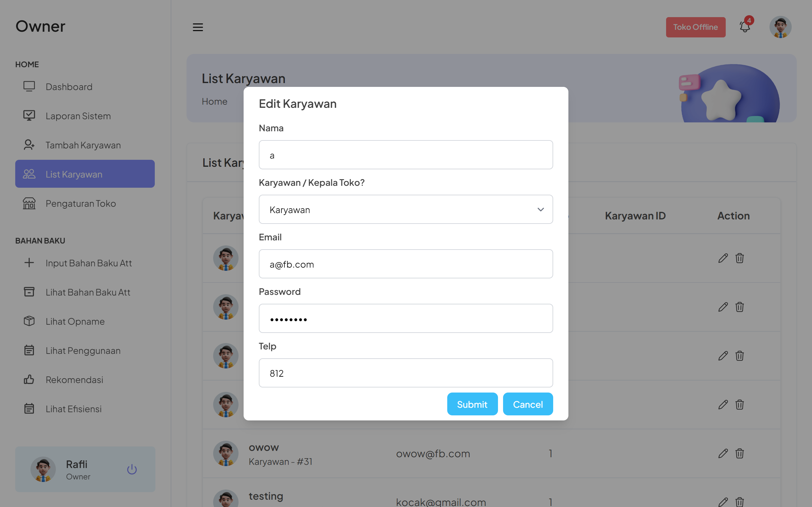Click the logout power icon next to Rafli
Screen dimensions: 812x507
pyautogui.click(x=132, y=469)
